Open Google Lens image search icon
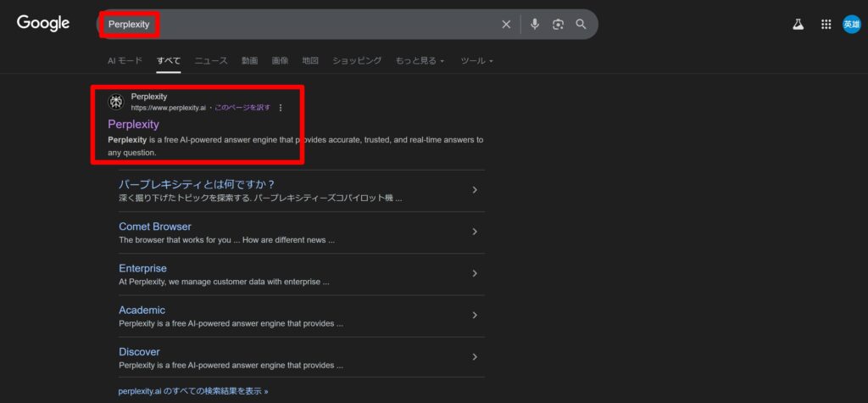This screenshot has height=403, width=868. [x=558, y=25]
